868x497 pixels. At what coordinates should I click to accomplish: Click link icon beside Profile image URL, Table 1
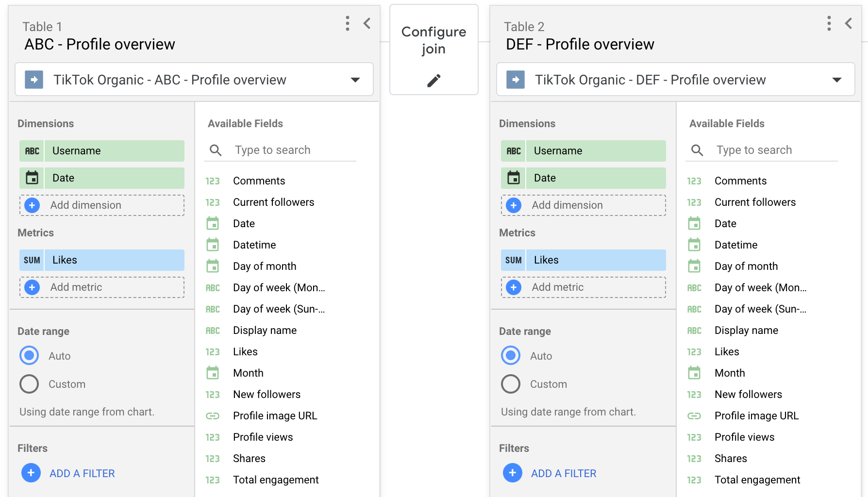pyautogui.click(x=213, y=416)
